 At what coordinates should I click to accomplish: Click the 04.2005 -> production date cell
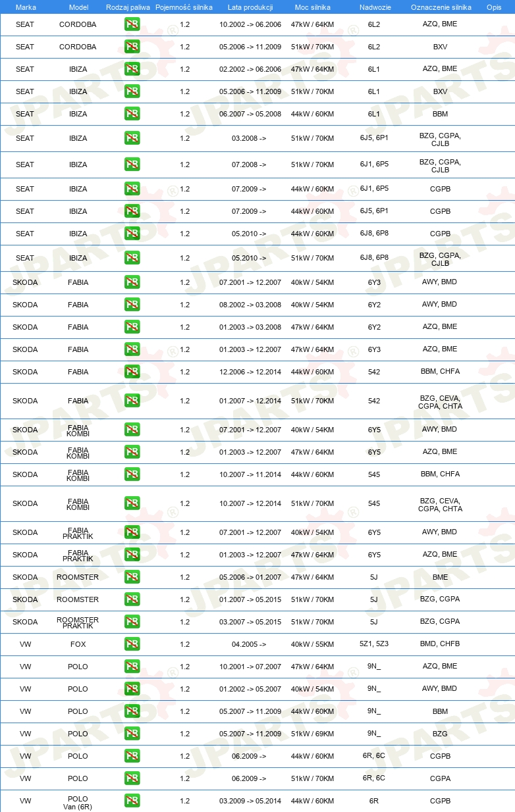click(249, 644)
